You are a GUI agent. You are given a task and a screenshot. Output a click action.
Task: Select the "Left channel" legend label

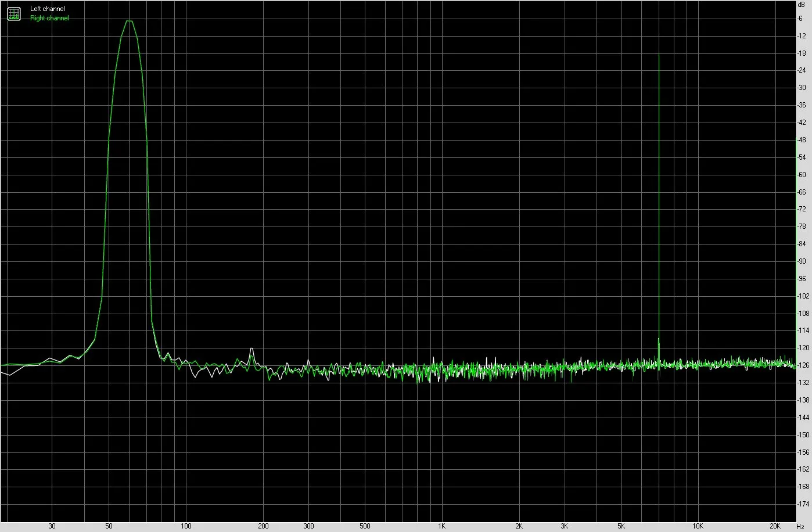[x=48, y=9]
